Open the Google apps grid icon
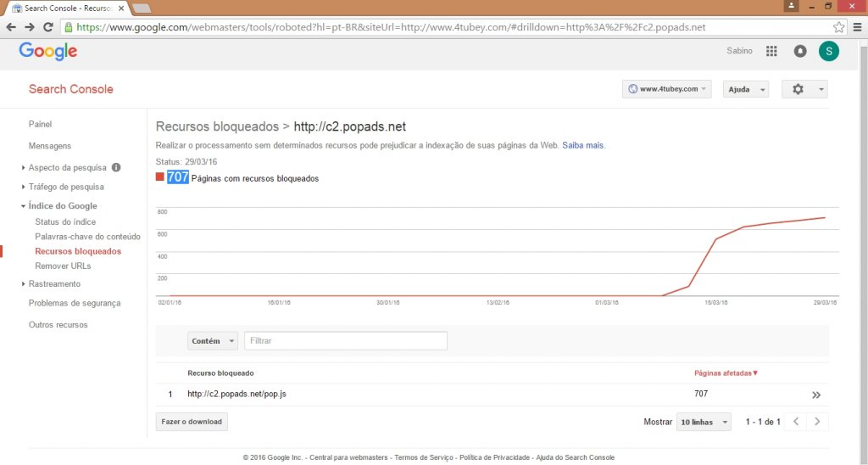The width and height of the screenshot is (868, 465). coord(771,51)
